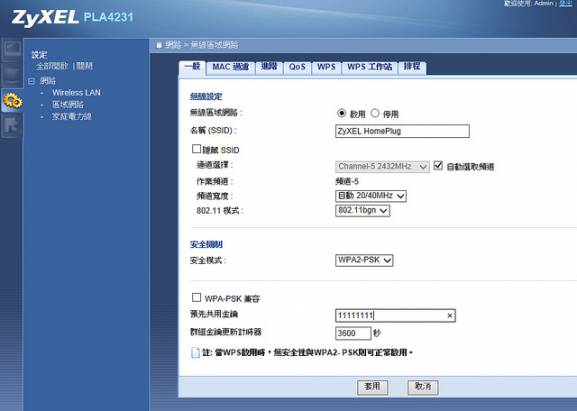Uncheck the auto channel selection checkbox

pos(438,165)
